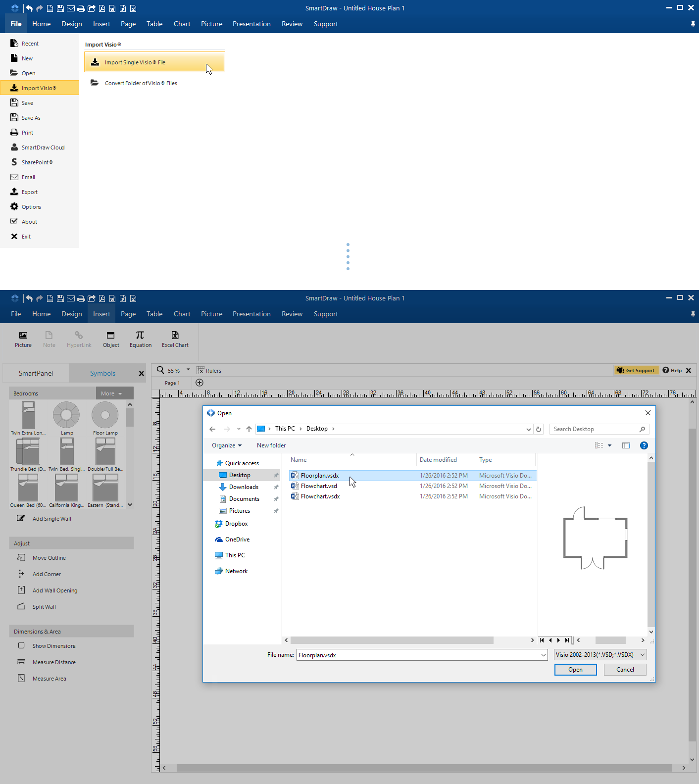
Task: Open recent locations dropdown near Back arrows
Action: click(x=239, y=429)
